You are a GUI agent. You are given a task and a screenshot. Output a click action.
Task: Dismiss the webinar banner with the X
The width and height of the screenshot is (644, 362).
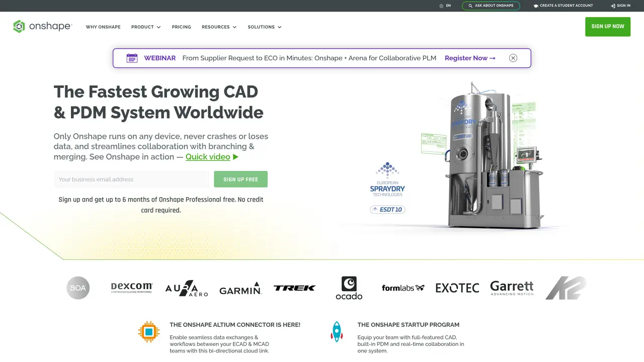click(x=513, y=58)
